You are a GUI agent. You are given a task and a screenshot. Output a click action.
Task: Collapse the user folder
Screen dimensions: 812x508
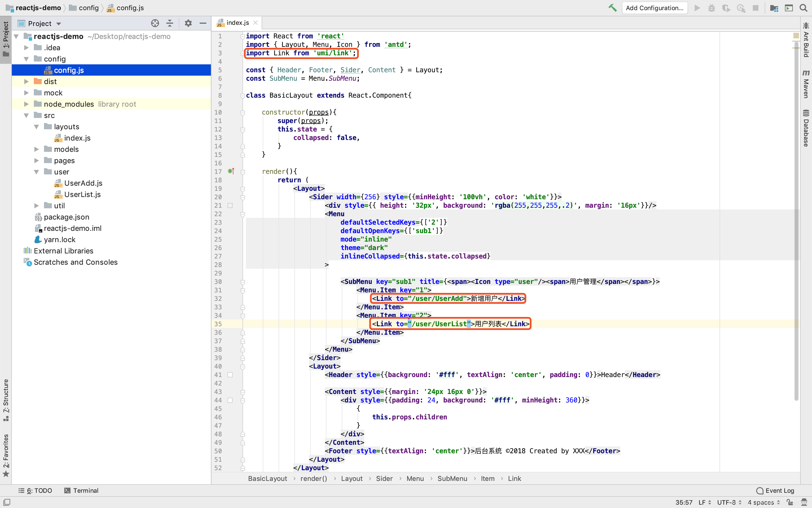click(36, 172)
